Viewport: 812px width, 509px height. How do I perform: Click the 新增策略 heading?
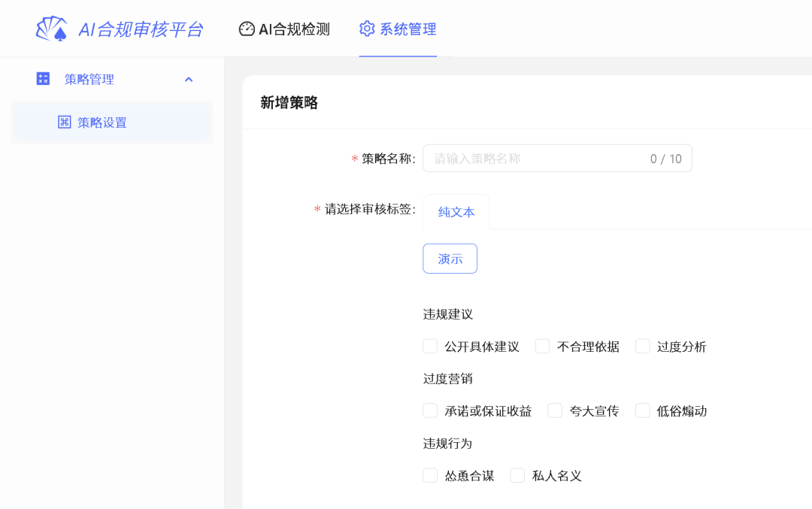tap(289, 102)
